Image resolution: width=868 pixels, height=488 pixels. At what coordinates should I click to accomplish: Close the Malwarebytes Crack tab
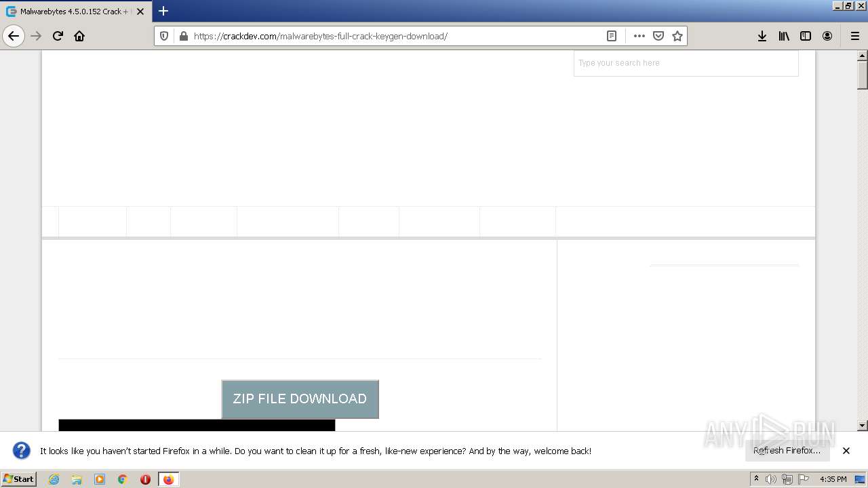pos(140,12)
